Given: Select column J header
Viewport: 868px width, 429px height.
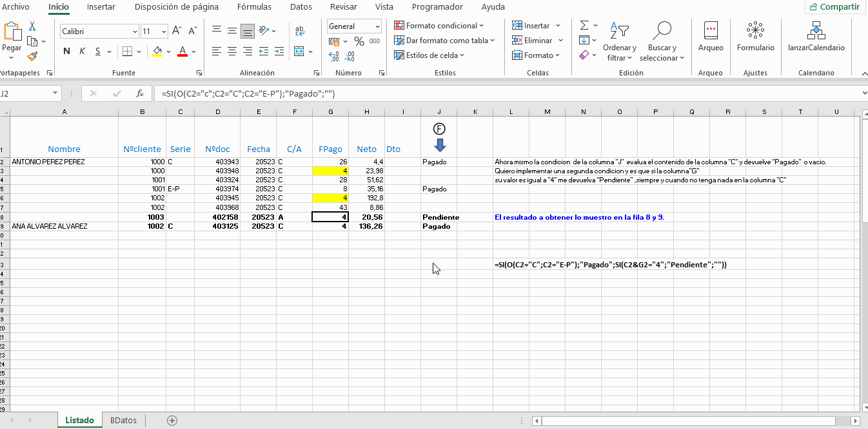Looking at the screenshot, I should pyautogui.click(x=439, y=112).
